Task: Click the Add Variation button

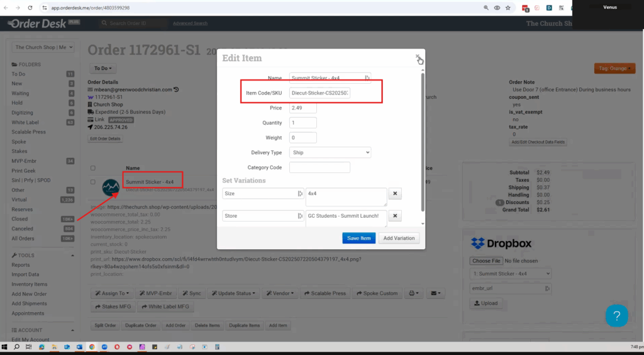Action: point(399,238)
